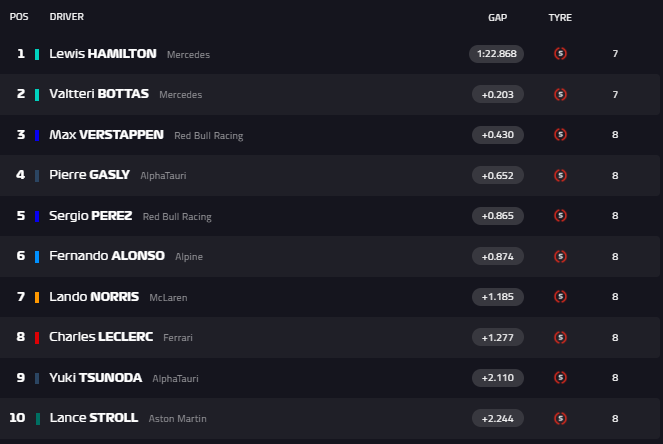This screenshot has width=663, height=444.
Task: Click the TYRE column header
Action: click(560, 17)
